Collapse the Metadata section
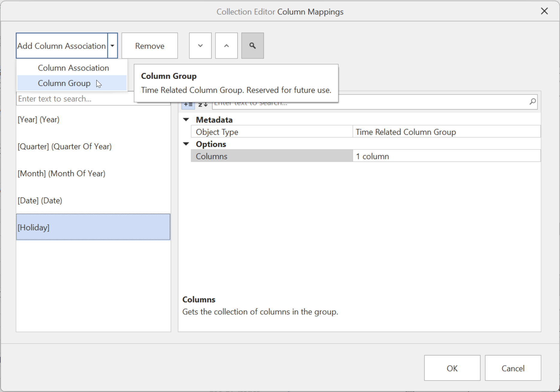Image resolution: width=560 pixels, height=392 pixels. pos(185,119)
